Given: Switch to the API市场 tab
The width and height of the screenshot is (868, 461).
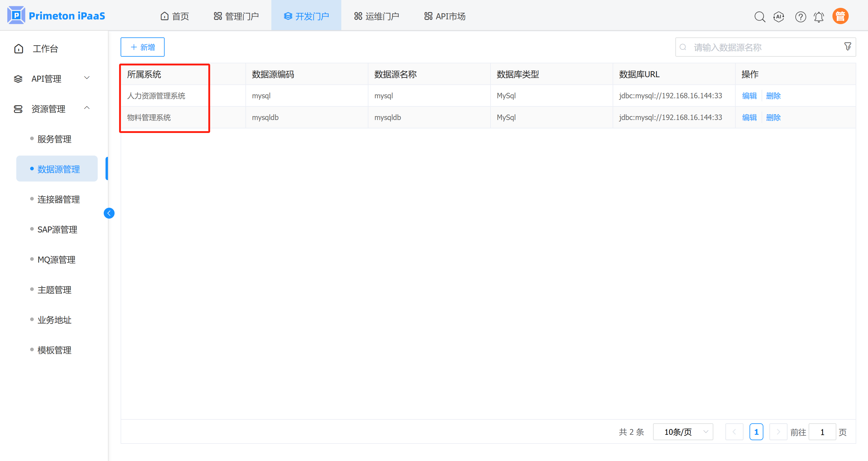Looking at the screenshot, I should (x=445, y=16).
